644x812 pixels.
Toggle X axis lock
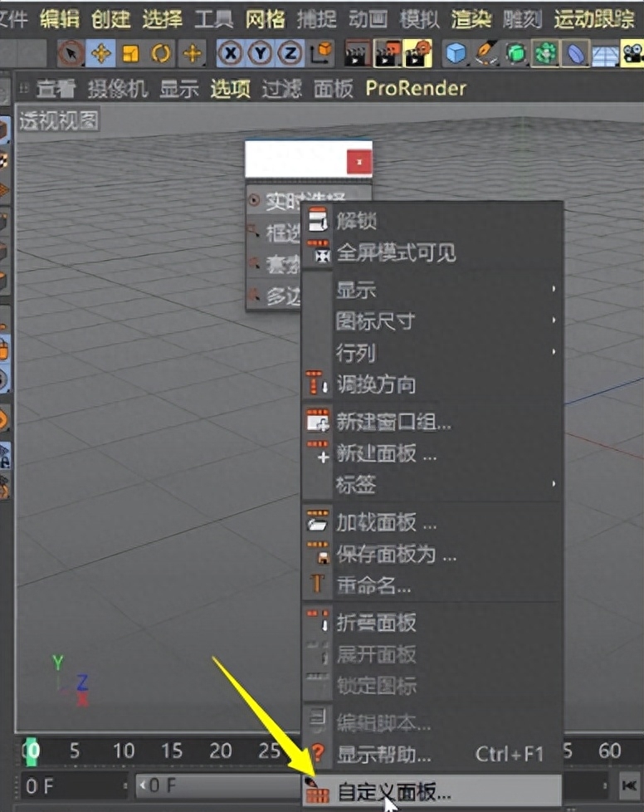(x=231, y=53)
